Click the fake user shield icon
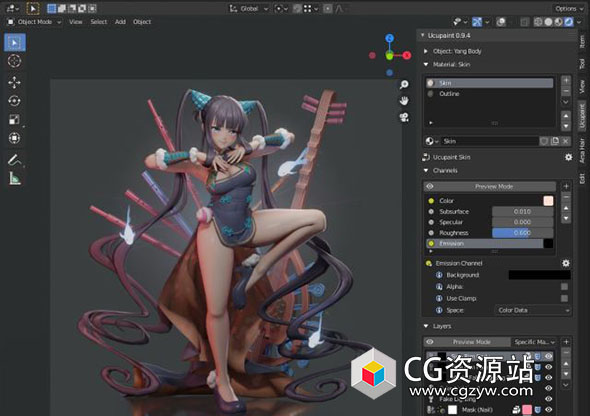The height and width of the screenshot is (416, 590). click(544, 141)
